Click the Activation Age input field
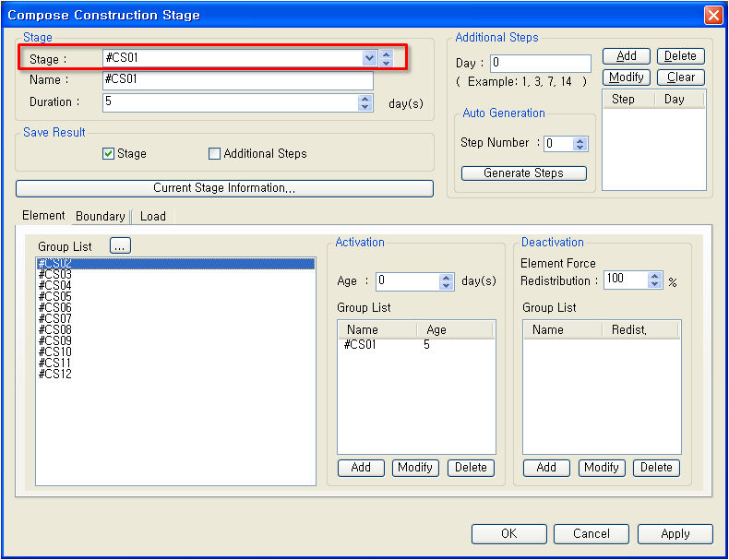Viewport: 729px width, 560px height. click(407, 281)
